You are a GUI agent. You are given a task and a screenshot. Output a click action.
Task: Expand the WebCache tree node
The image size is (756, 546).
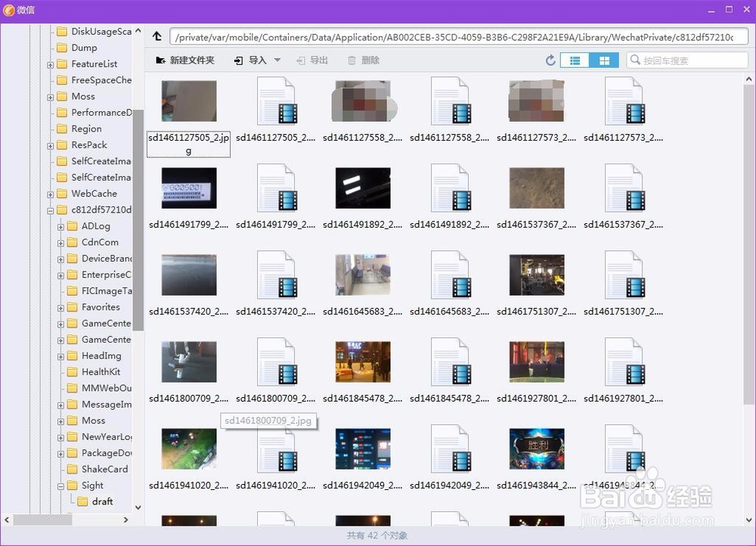coord(50,194)
